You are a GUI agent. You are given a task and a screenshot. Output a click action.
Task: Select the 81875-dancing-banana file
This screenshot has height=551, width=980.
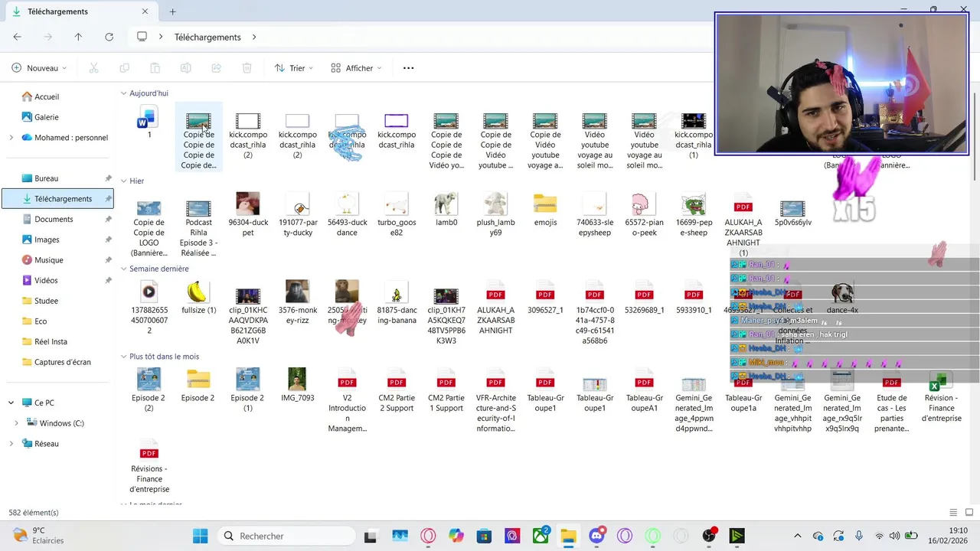point(397,302)
